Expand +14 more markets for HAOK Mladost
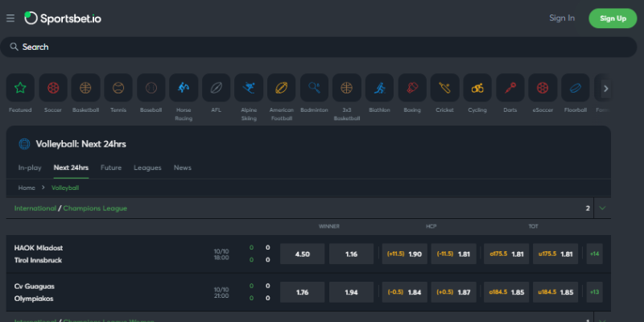 click(594, 254)
